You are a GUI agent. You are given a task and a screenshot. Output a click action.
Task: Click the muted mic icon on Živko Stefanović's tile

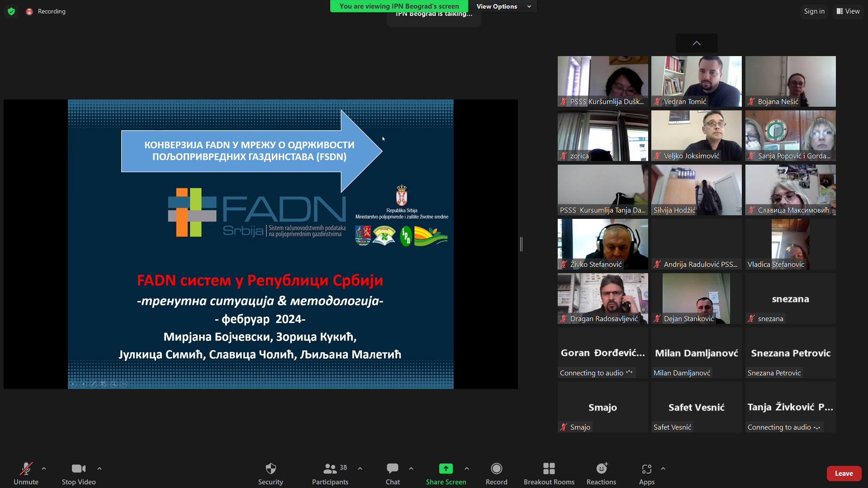[564, 265]
